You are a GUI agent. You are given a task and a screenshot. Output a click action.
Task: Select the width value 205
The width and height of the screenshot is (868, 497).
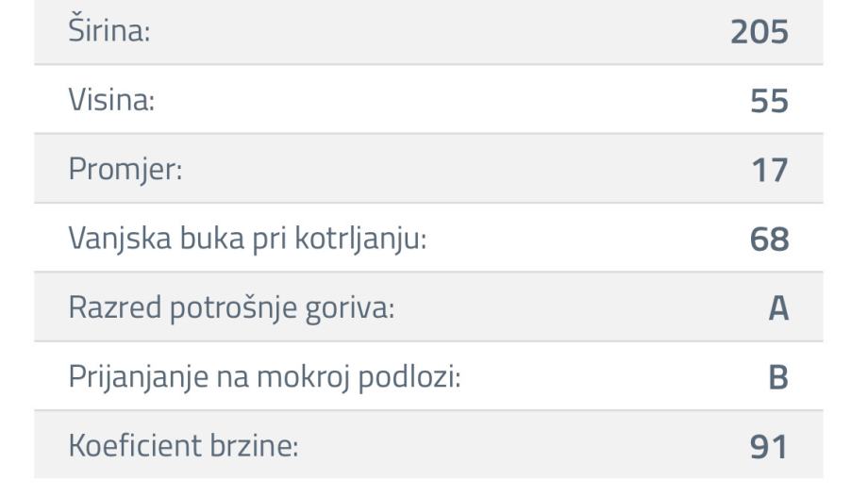(759, 31)
